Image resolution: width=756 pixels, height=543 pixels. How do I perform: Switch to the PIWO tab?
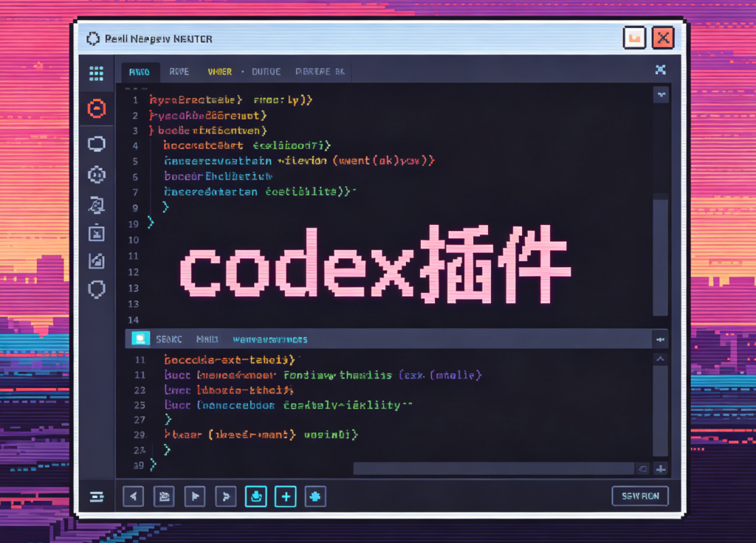pos(140,72)
